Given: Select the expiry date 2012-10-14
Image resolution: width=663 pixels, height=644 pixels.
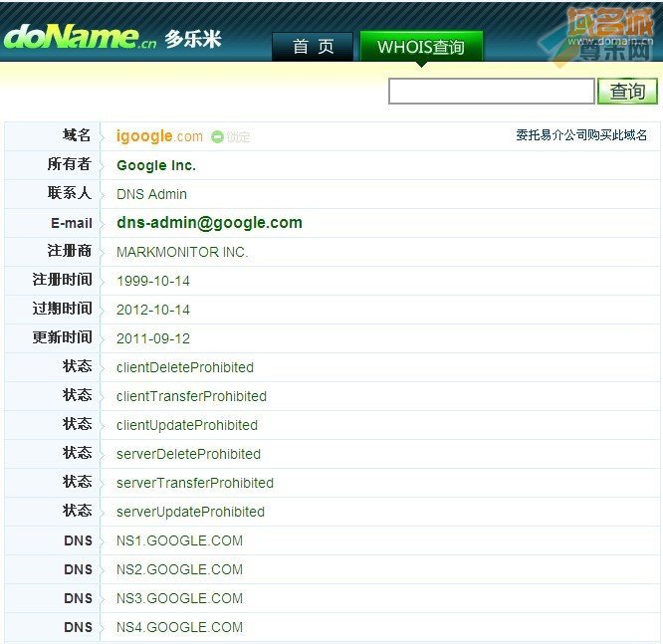Looking at the screenshot, I should (x=153, y=310).
